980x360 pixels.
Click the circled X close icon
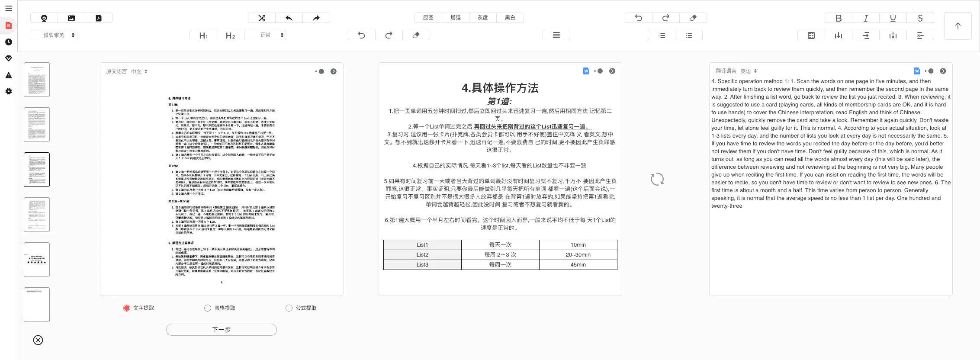38,340
